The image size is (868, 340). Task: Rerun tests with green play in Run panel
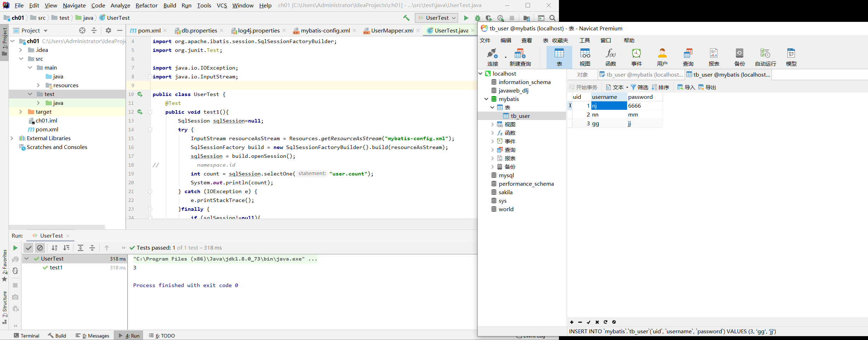(15, 248)
